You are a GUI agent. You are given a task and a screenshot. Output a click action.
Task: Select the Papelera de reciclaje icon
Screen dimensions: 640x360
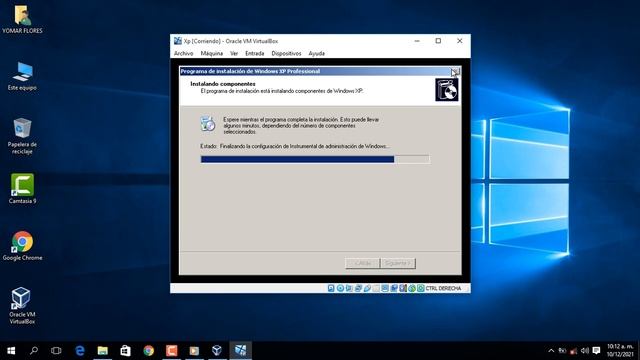[22, 136]
